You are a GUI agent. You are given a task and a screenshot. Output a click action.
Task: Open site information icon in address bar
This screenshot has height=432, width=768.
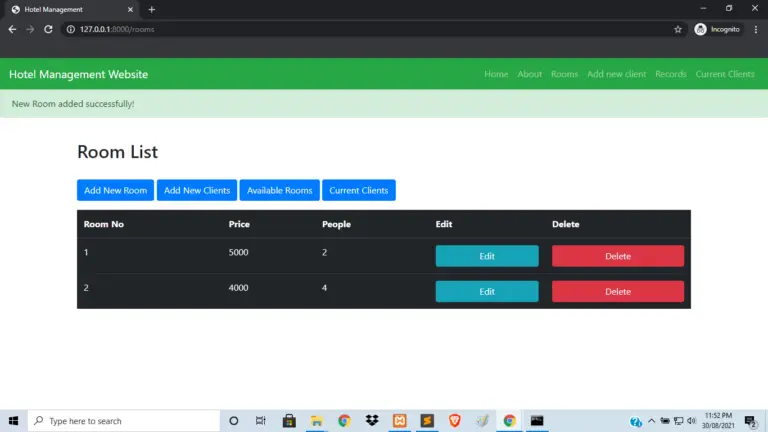point(71,29)
